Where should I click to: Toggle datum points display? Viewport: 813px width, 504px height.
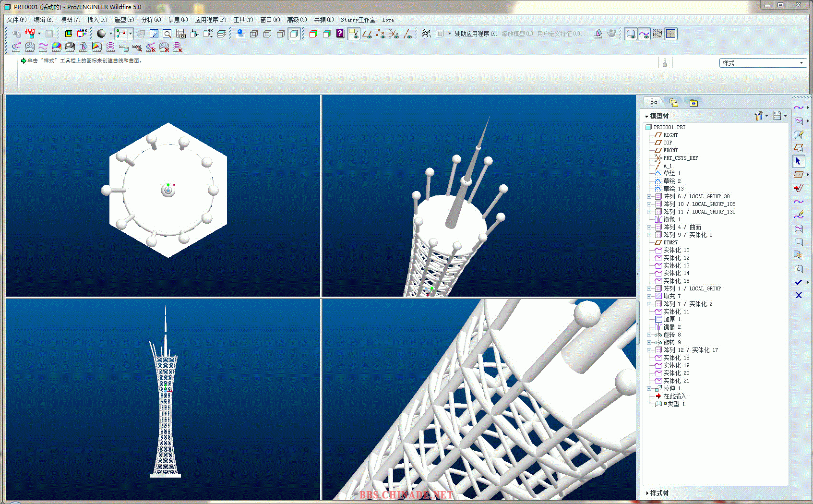pyautogui.click(x=381, y=34)
